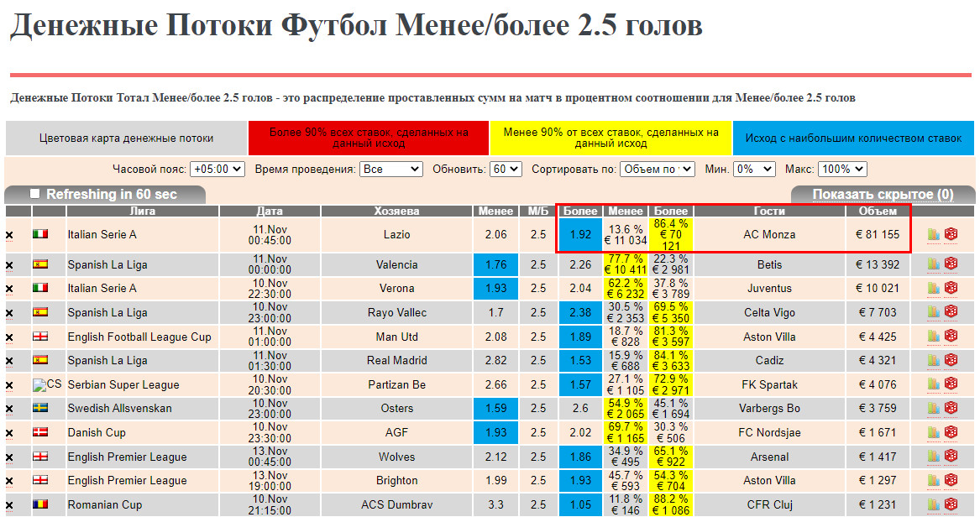Click the Гости column header
Viewport: 980px width, 517px height.
(768, 211)
